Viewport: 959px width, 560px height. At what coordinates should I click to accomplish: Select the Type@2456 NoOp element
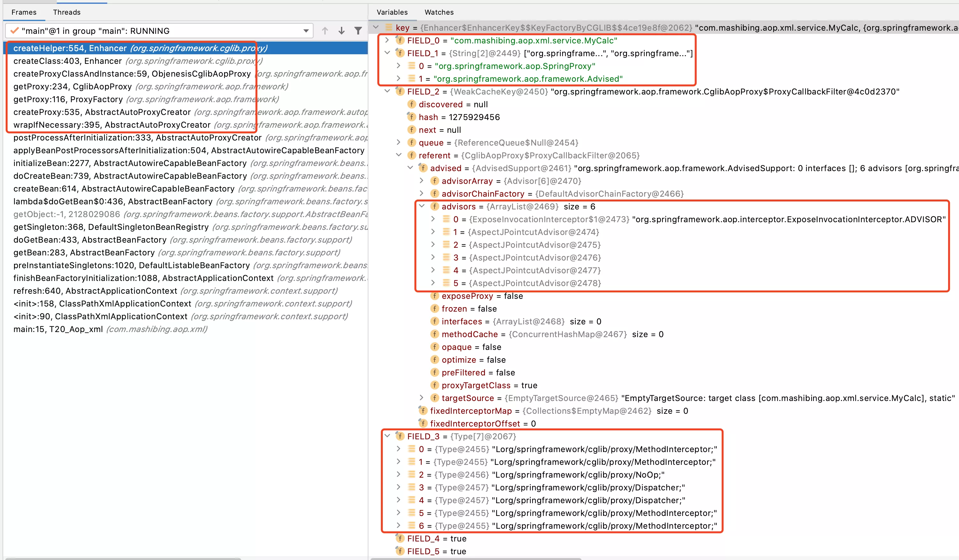(542, 475)
